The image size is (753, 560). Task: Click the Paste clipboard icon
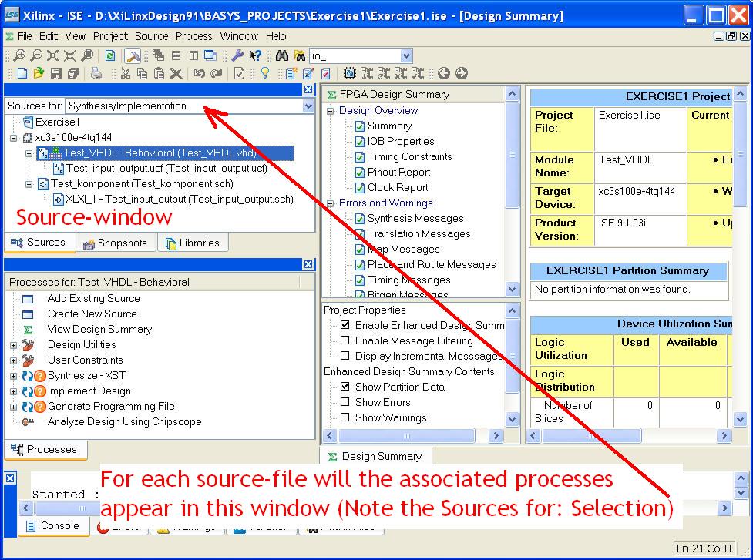point(159,73)
